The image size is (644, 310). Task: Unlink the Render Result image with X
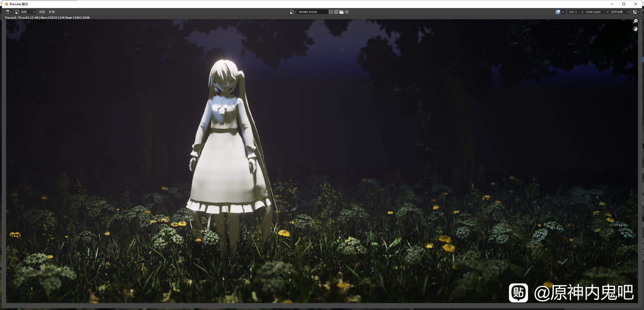coord(347,12)
